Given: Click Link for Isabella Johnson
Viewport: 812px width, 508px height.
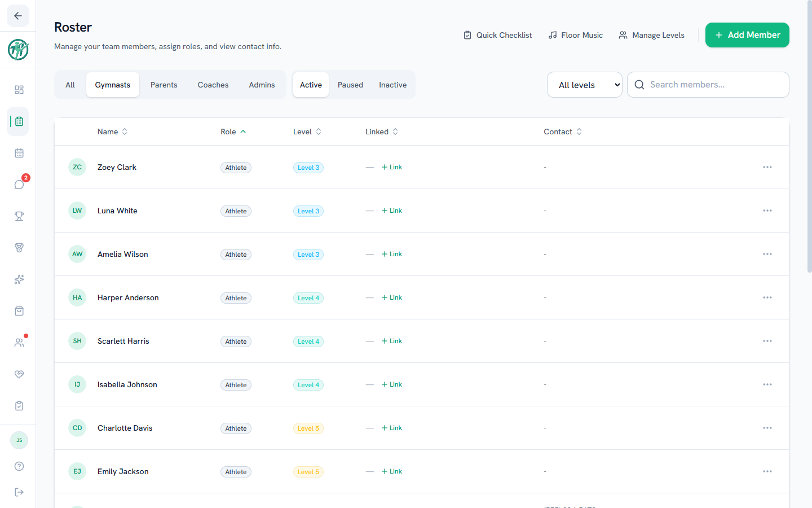Looking at the screenshot, I should click(392, 384).
